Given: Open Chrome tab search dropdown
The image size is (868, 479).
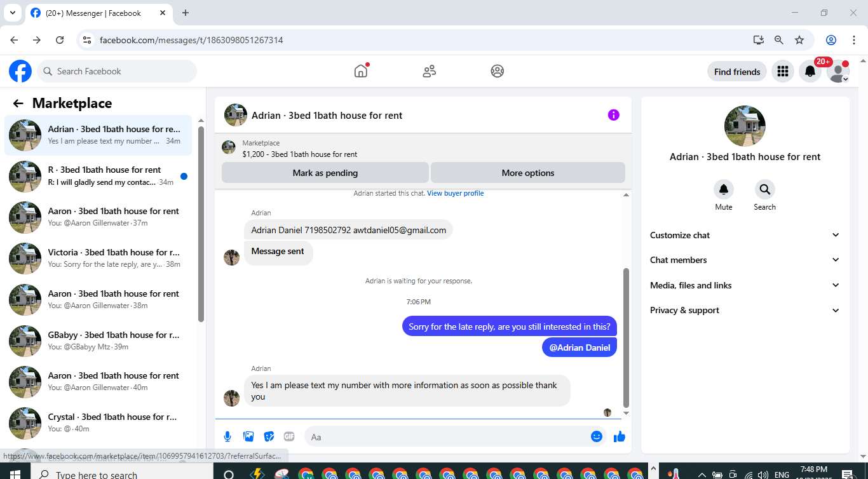Looking at the screenshot, I should 12,13.
